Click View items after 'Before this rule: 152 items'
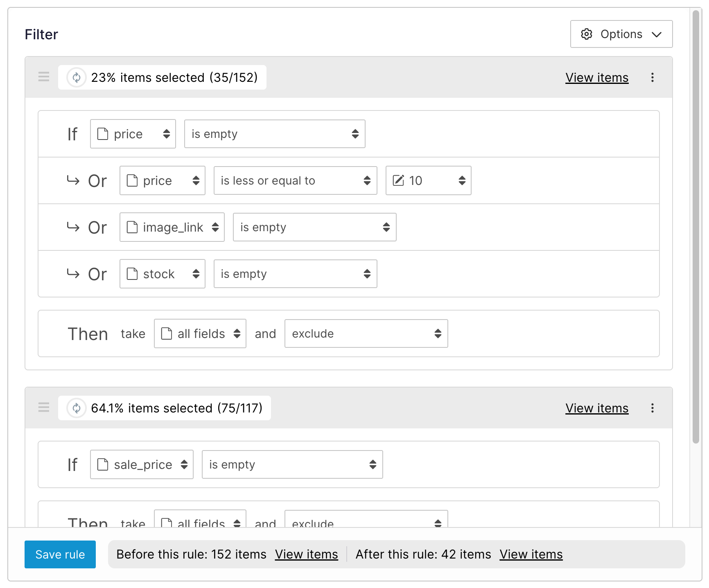This screenshot has width=709, height=588. click(306, 554)
